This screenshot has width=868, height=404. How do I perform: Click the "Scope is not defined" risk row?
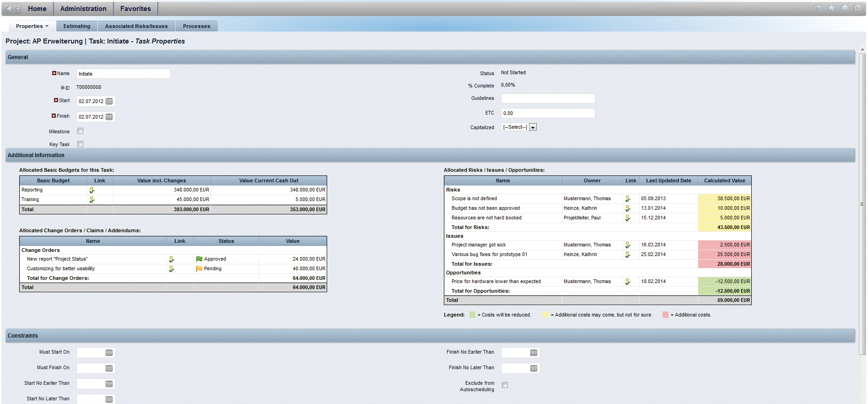click(x=598, y=199)
